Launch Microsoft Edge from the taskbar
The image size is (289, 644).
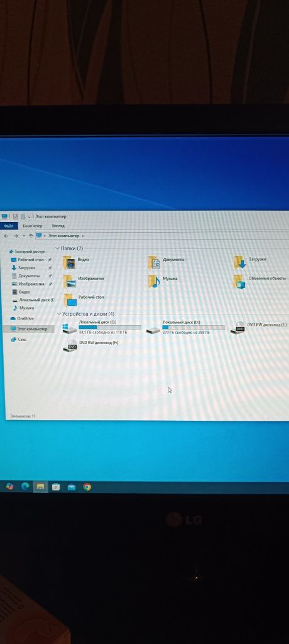click(25, 487)
